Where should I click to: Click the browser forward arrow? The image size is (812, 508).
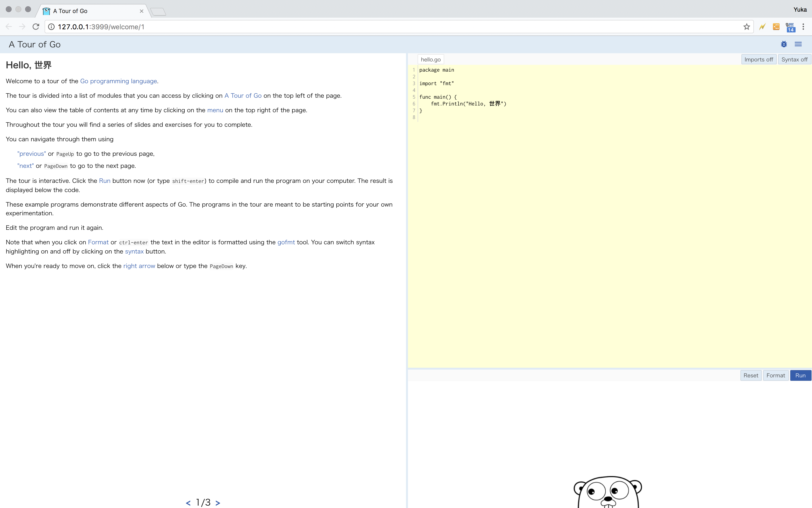pyautogui.click(x=22, y=27)
